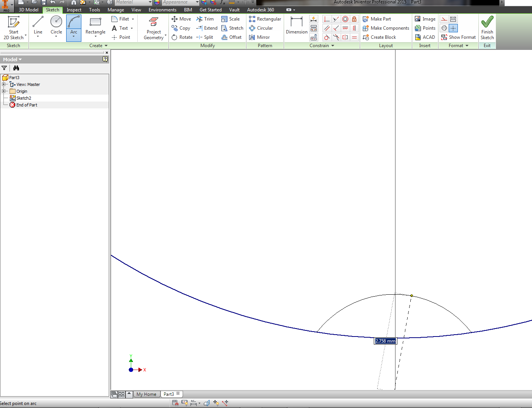Open the appearance color wheel
The height and width of the screenshot is (408, 532).
coord(157,2)
